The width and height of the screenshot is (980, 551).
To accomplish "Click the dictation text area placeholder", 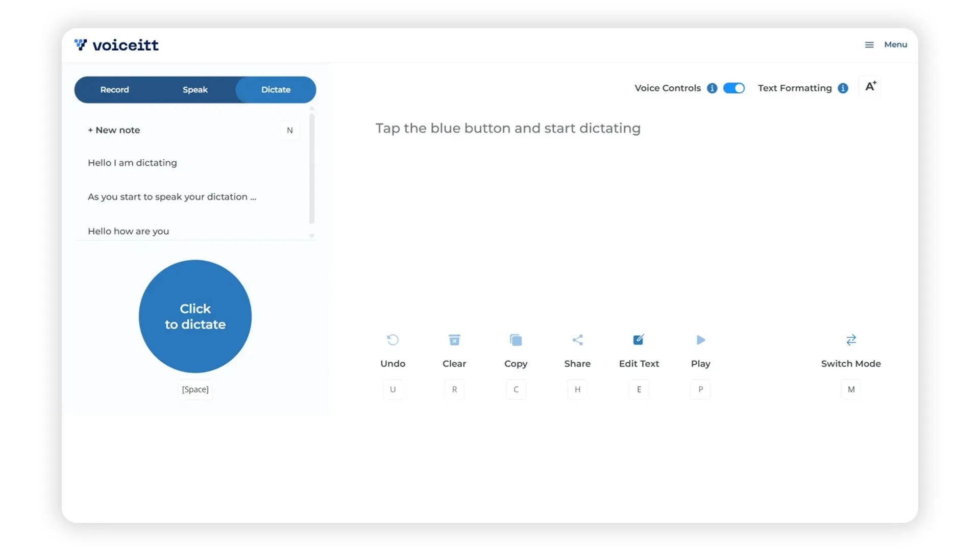I will click(x=508, y=128).
